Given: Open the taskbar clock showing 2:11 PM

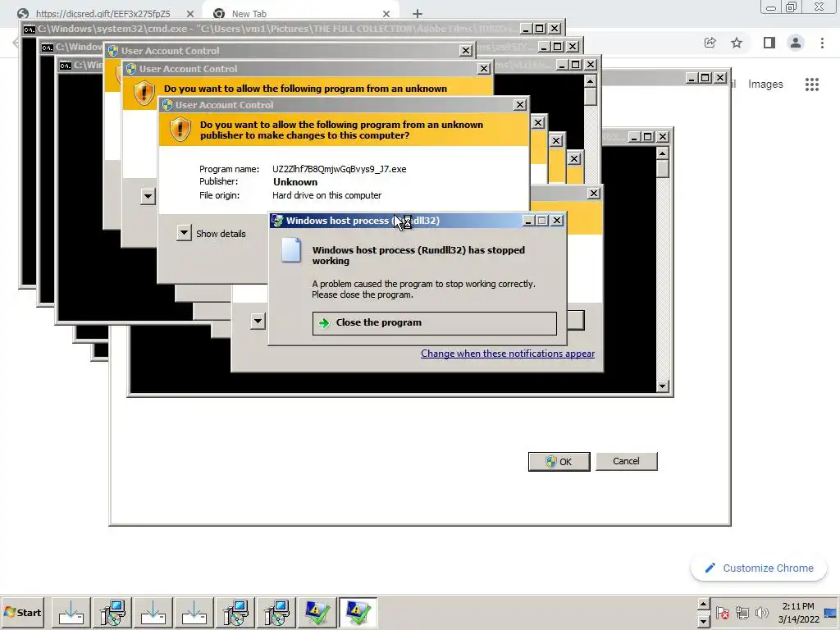Looking at the screenshot, I should tap(798, 612).
